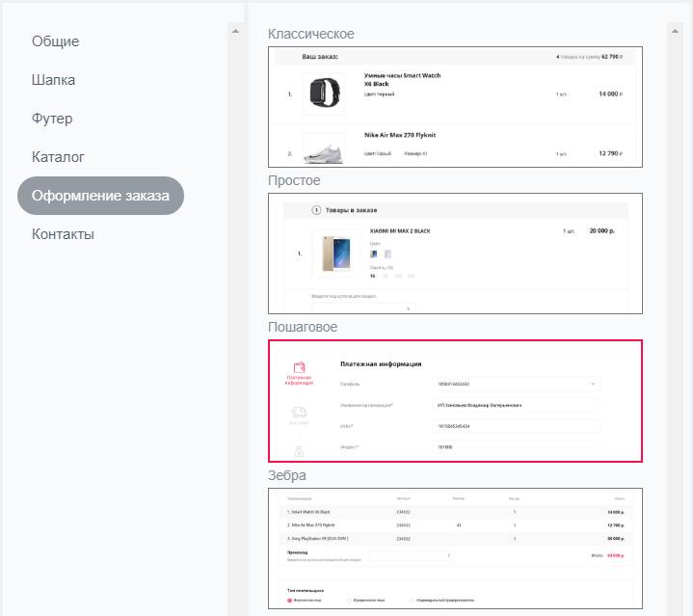Select the Пошаговое checkout layout thumbnail
Screen dimensions: 693x616
(x=455, y=401)
